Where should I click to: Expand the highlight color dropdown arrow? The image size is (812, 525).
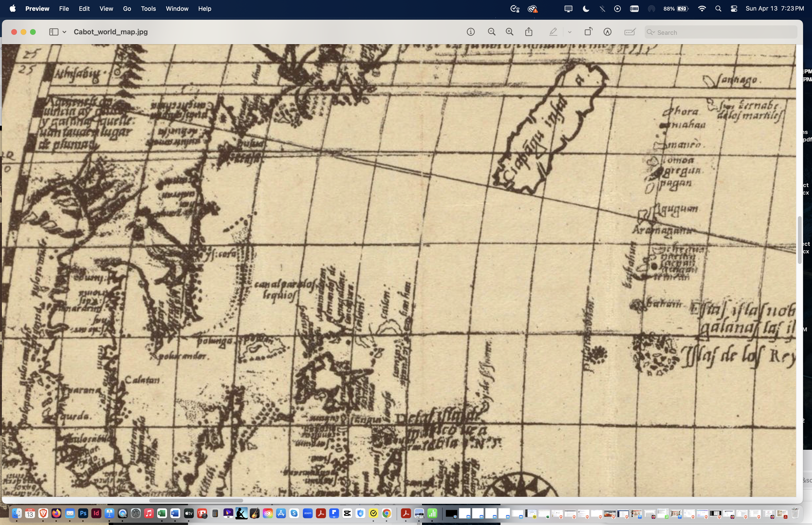pos(569,32)
